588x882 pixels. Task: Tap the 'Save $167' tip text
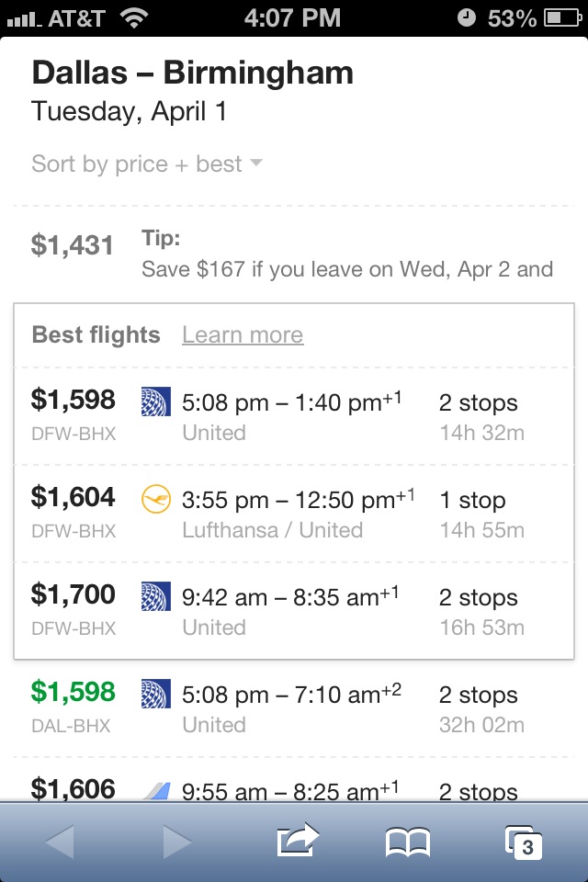click(x=347, y=269)
